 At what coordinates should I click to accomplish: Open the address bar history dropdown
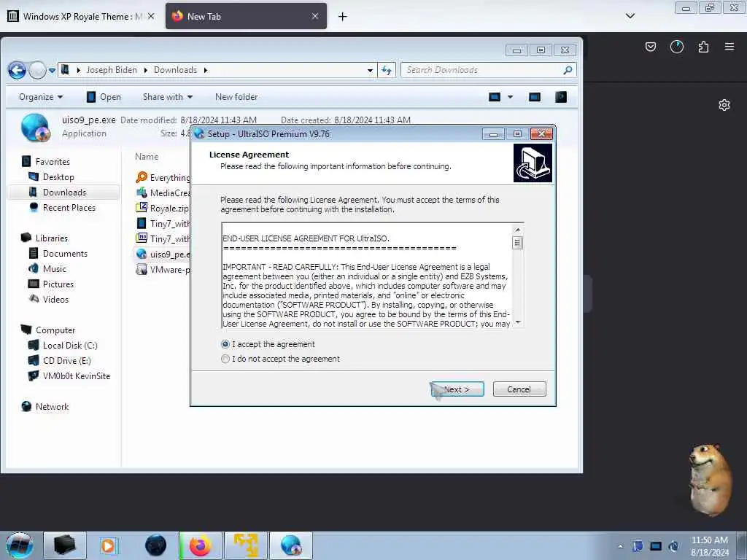pos(370,71)
